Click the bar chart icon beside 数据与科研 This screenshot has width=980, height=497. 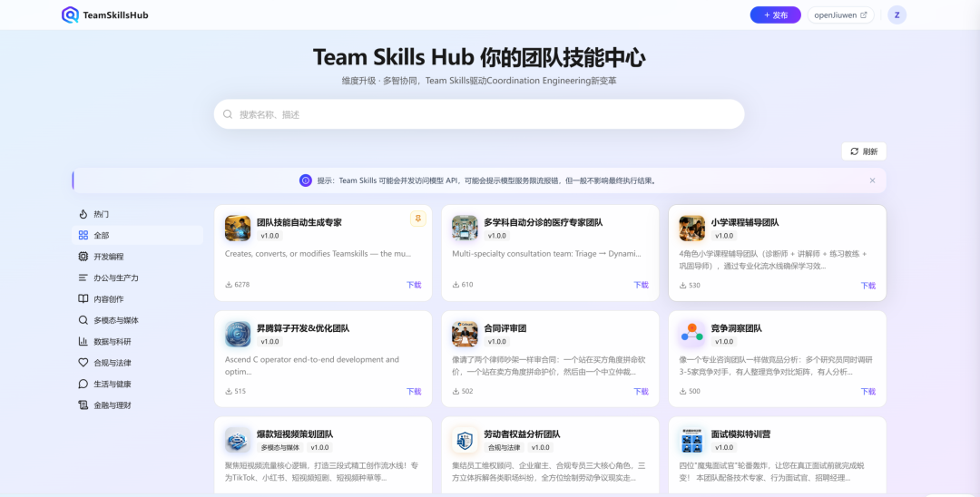pyautogui.click(x=83, y=342)
